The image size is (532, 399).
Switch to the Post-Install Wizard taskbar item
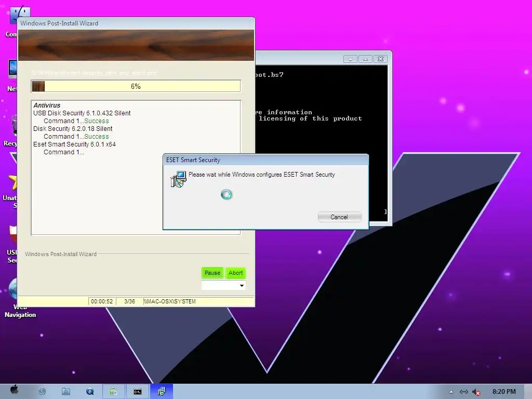coord(114,392)
